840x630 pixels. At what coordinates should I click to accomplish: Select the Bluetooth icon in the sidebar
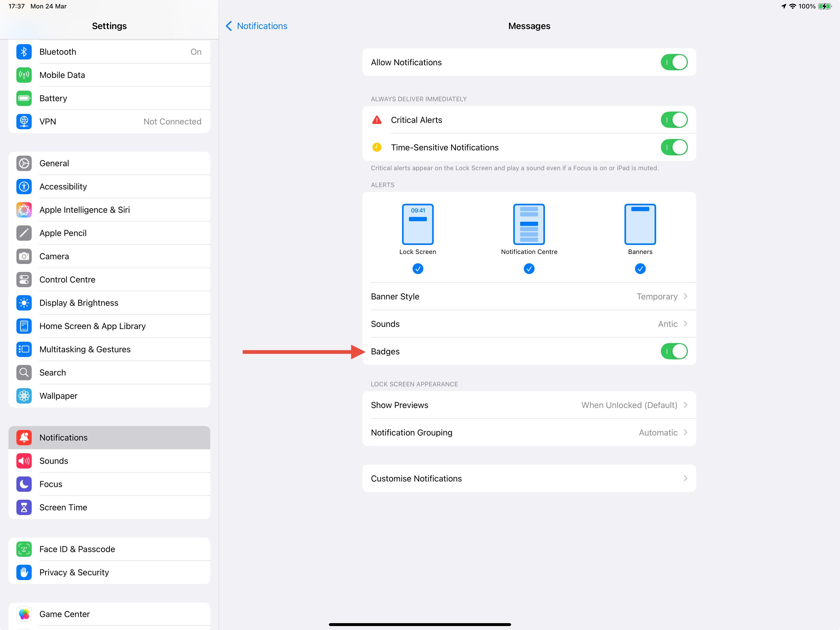click(24, 52)
